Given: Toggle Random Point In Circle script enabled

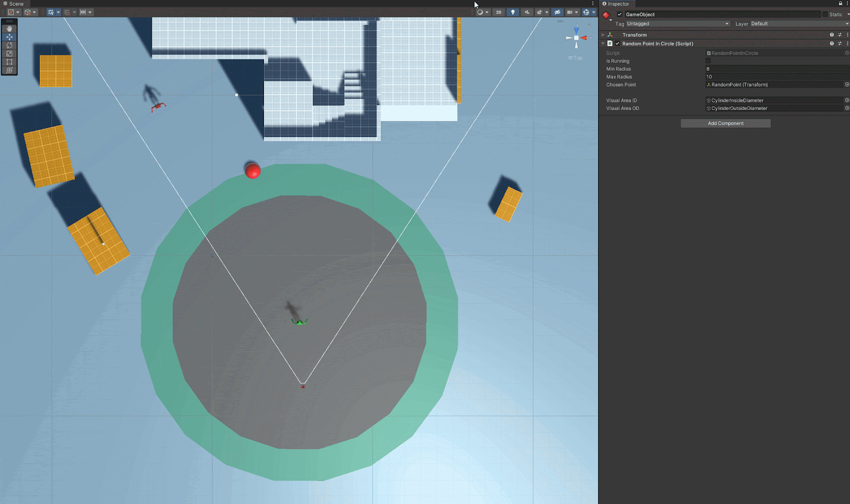Looking at the screenshot, I should 617,44.
